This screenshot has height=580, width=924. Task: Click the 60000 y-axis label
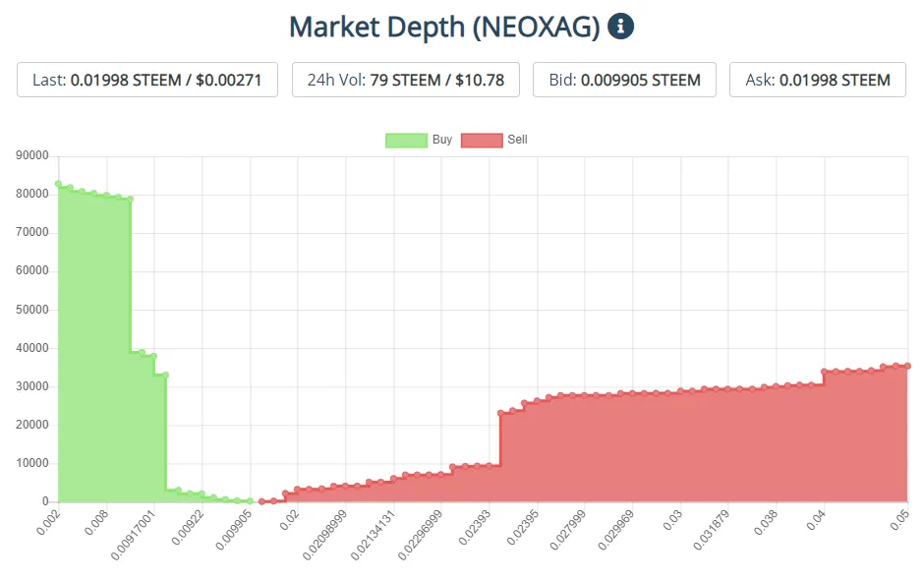32,270
